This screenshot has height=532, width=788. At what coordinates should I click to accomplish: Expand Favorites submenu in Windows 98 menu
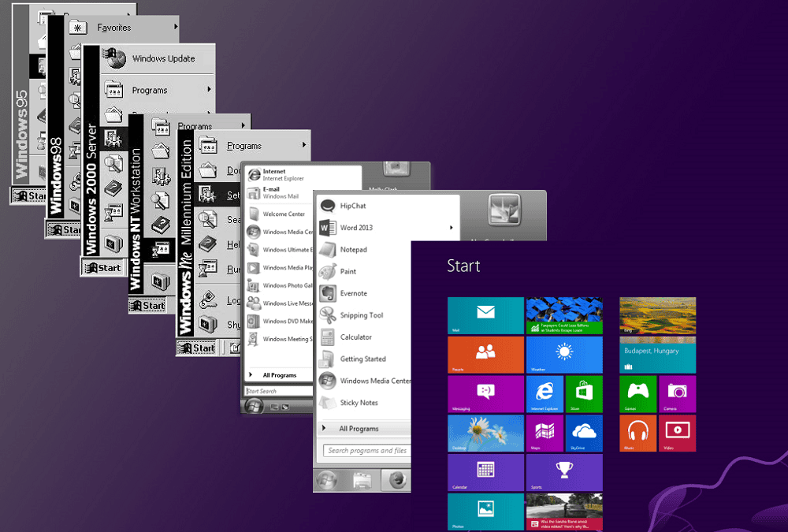click(176, 27)
